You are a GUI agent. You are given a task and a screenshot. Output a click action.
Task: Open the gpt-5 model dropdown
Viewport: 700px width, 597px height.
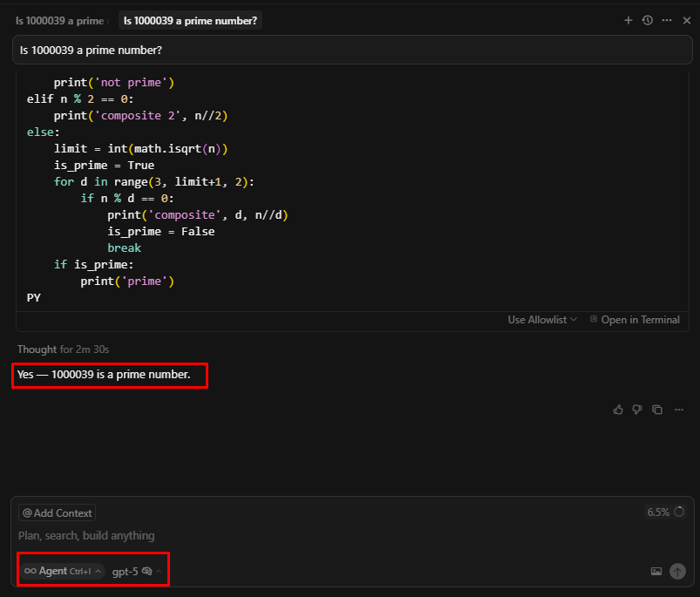(126, 571)
